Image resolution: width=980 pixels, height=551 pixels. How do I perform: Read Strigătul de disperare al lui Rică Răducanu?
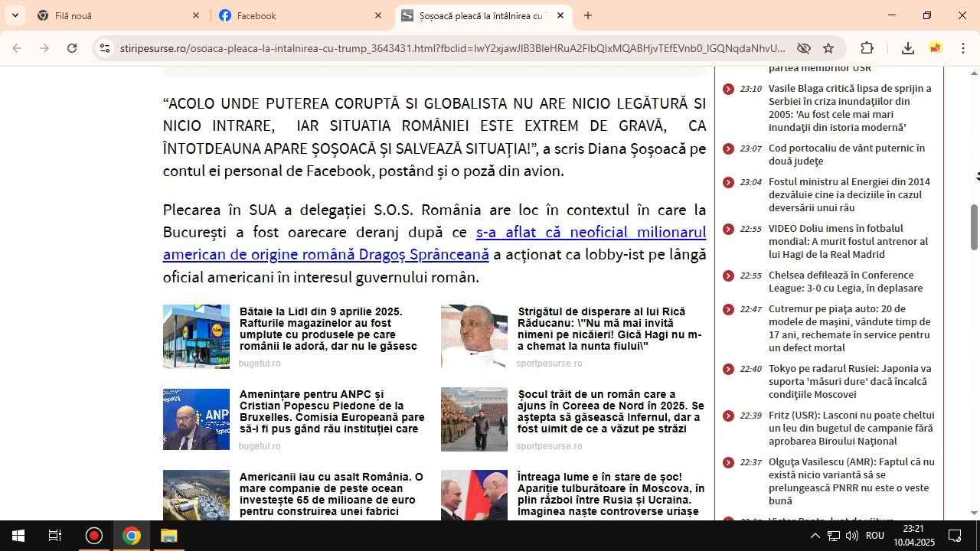pyautogui.click(x=610, y=329)
